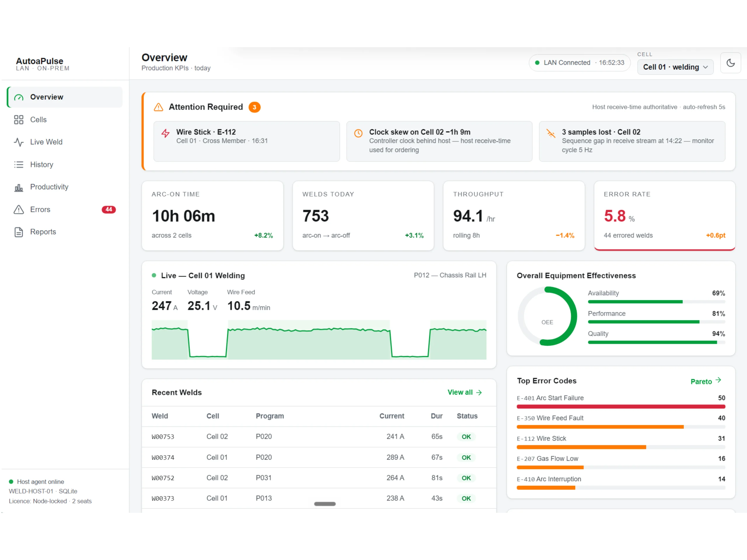Image resolution: width=747 pixels, height=560 pixels.
Task: Toggle dark mode with moon icon
Action: (x=730, y=63)
